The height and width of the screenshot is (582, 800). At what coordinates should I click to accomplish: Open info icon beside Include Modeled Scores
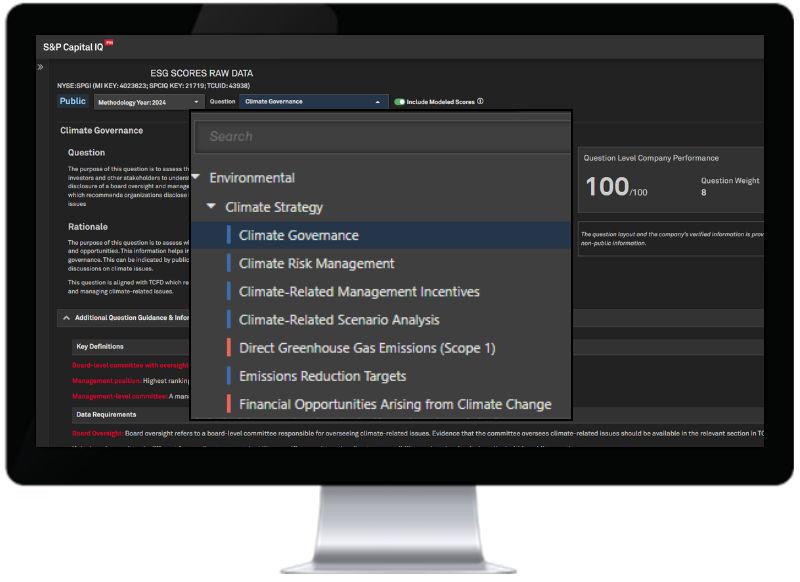click(x=480, y=101)
